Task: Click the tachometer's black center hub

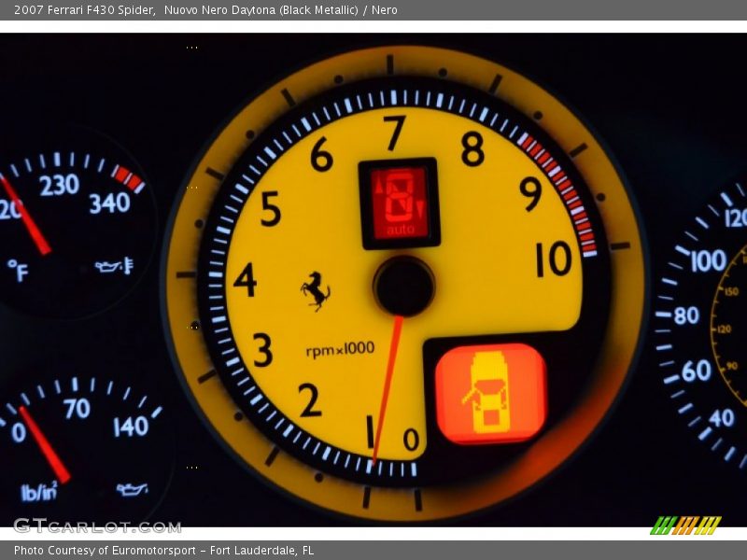Action: coord(404,287)
